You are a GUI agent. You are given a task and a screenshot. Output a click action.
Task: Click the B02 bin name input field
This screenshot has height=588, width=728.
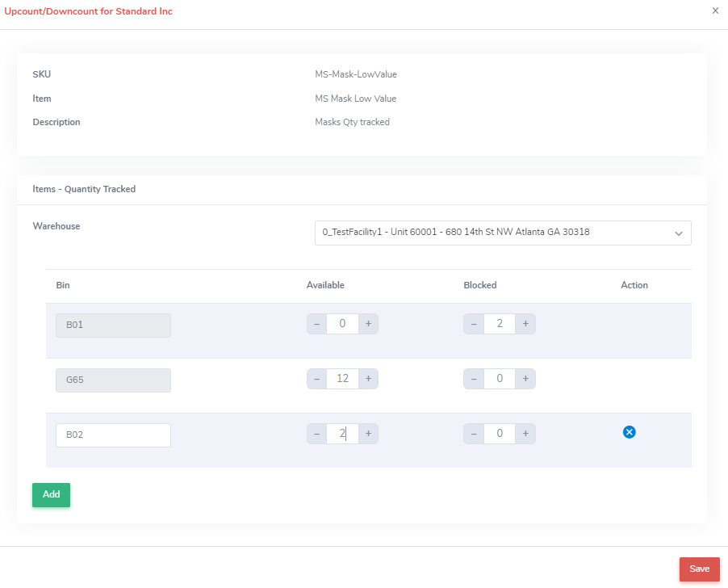(x=113, y=435)
